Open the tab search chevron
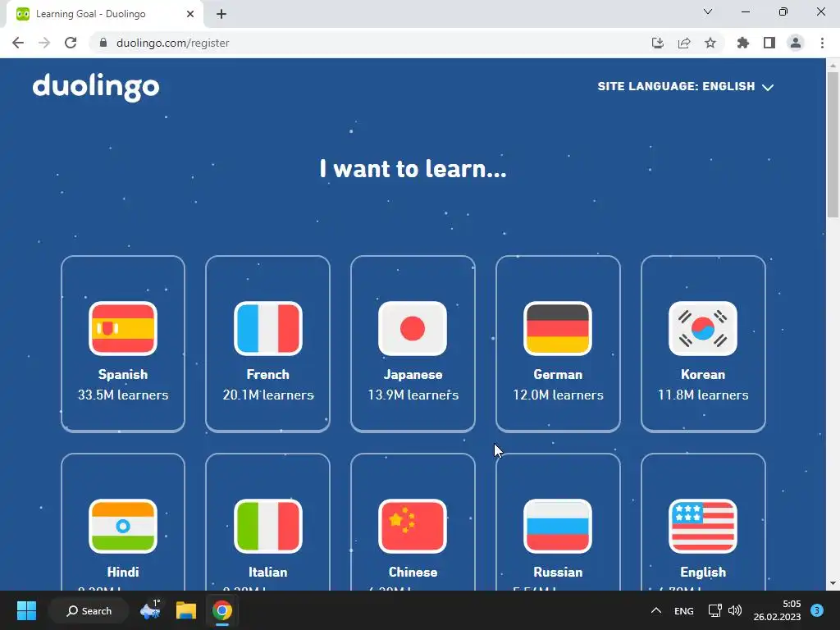The width and height of the screenshot is (840, 630). point(708,11)
